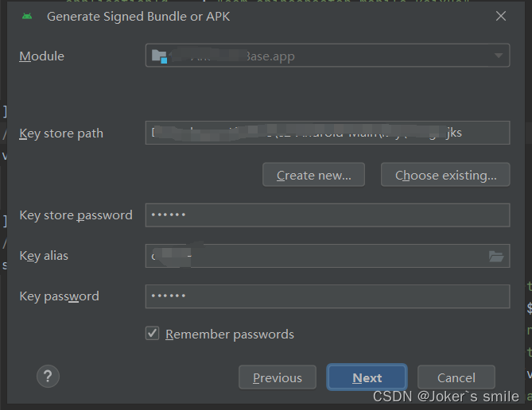Click the Android icon in title bar
The image size is (532, 410).
click(27, 16)
